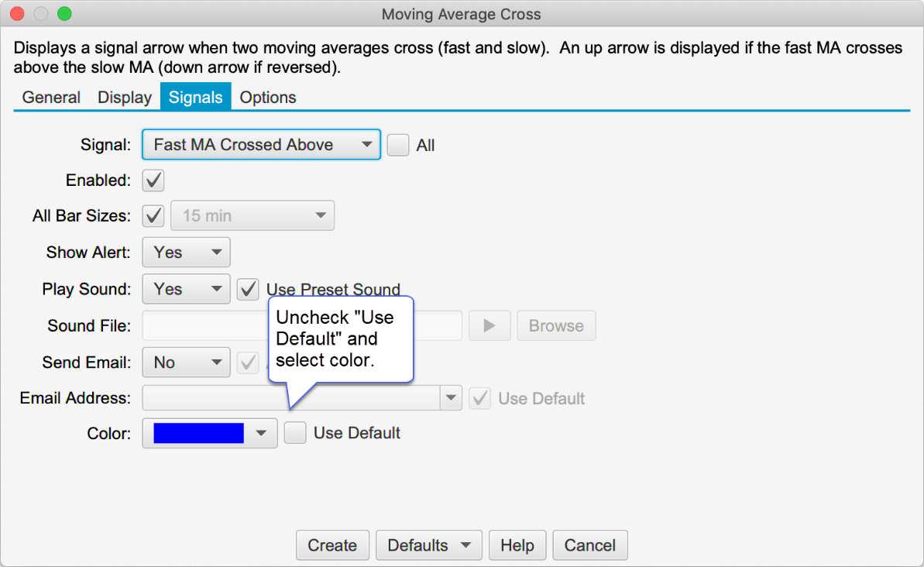This screenshot has height=567, width=924.
Task: Click the Email Address input field
Action: [290, 399]
